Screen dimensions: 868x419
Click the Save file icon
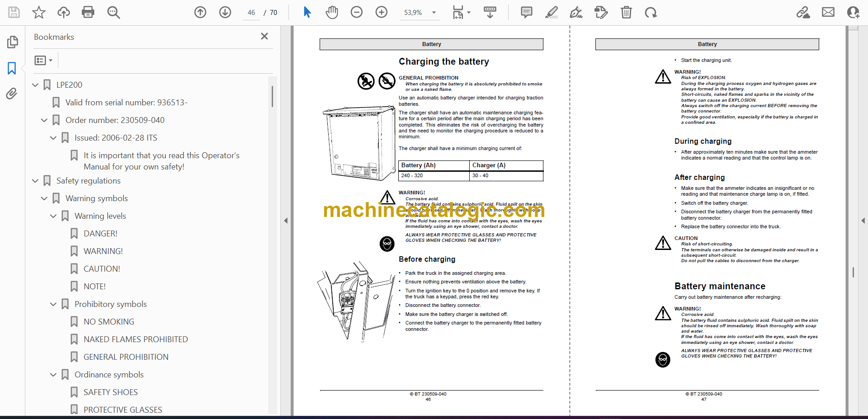pyautogui.click(x=14, y=12)
